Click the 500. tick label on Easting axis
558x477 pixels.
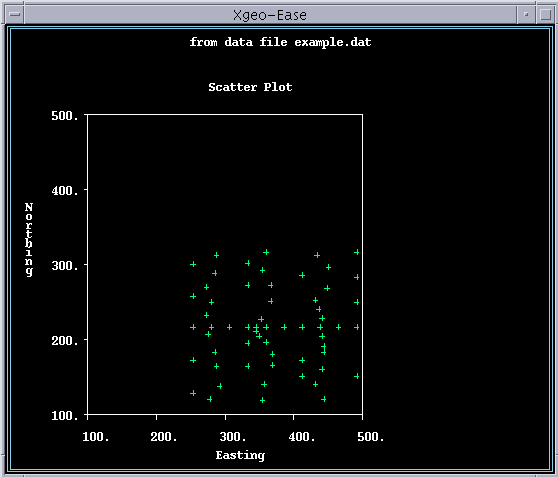[370, 437]
